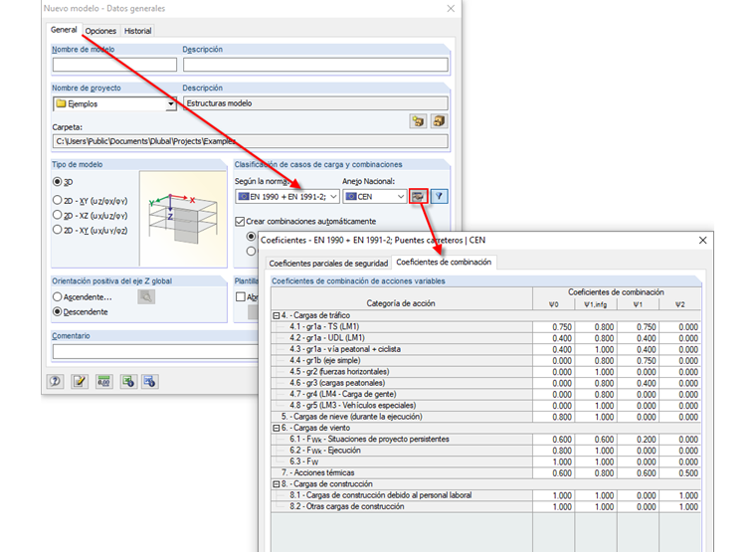Click the 3D model preview image
Viewport: 756px width, 552px height.
[x=183, y=219]
